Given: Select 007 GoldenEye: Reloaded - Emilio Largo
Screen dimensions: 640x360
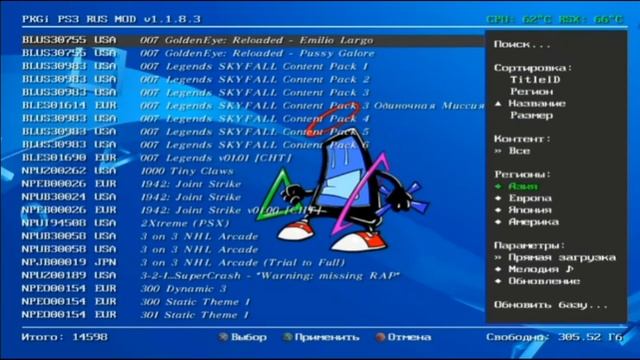Looking at the screenshot, I should 253,40.
